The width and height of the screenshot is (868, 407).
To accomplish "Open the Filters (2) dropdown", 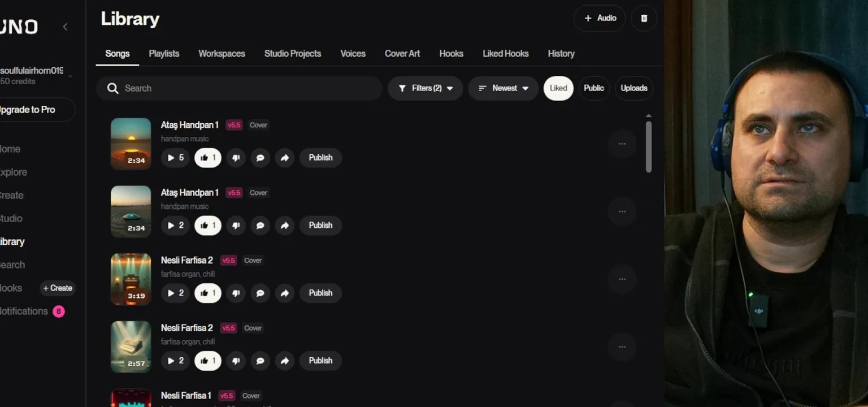I will click(425, 88).
